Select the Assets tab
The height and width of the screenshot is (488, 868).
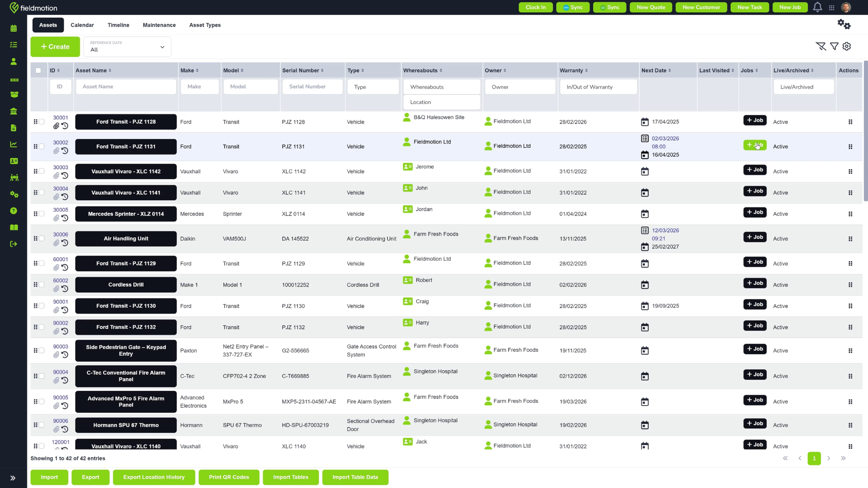[48, 25]
